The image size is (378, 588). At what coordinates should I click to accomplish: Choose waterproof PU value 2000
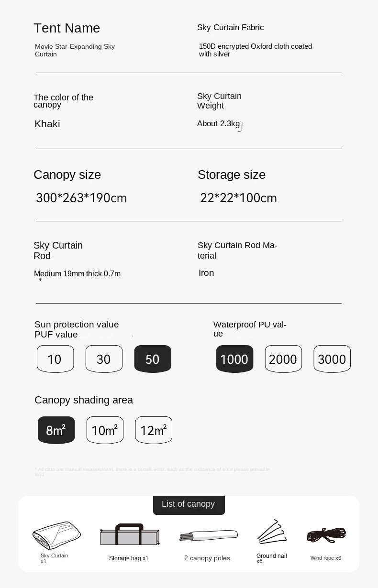tap(283, 359)
